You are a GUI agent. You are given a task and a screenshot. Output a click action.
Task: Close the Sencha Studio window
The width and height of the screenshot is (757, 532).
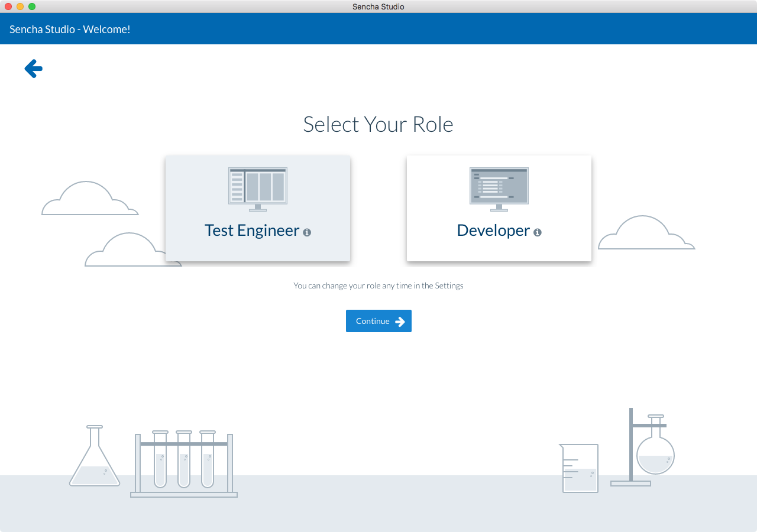pyautogui.click(x=8, y=7)
